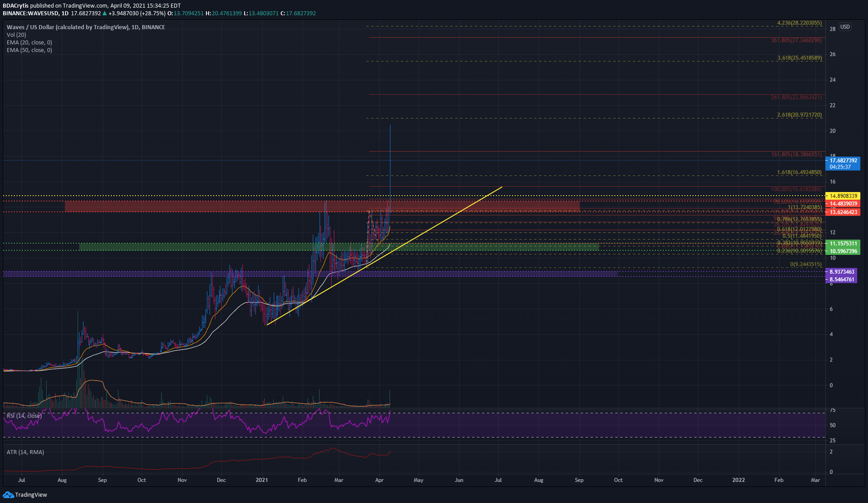Viewport: 868px width, 503px height.
Task: Click the purple price label 8.9373463
Action: tap(842, 271)
